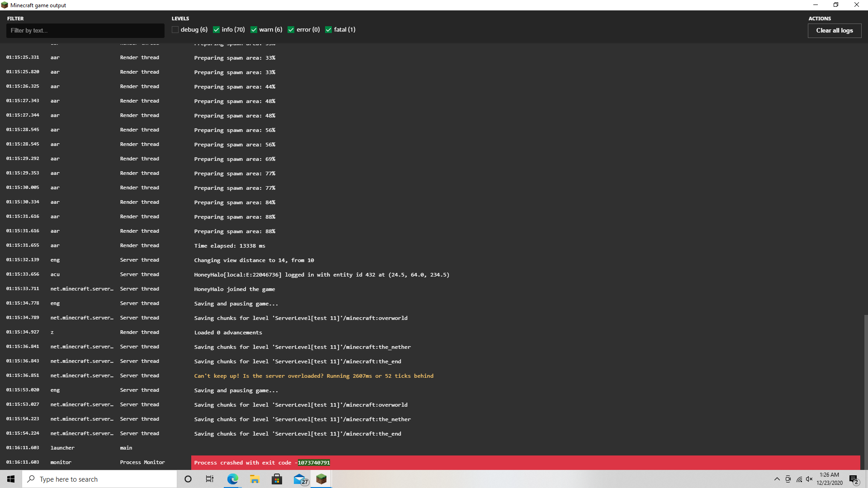The height and width of the screenshot is (488, 868).
Task: Open the Windows Start menu
Action: click(11, 479)
